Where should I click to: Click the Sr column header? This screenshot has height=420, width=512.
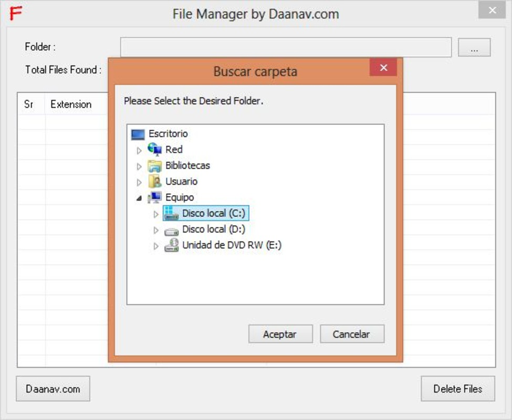[x=32, y=104]
